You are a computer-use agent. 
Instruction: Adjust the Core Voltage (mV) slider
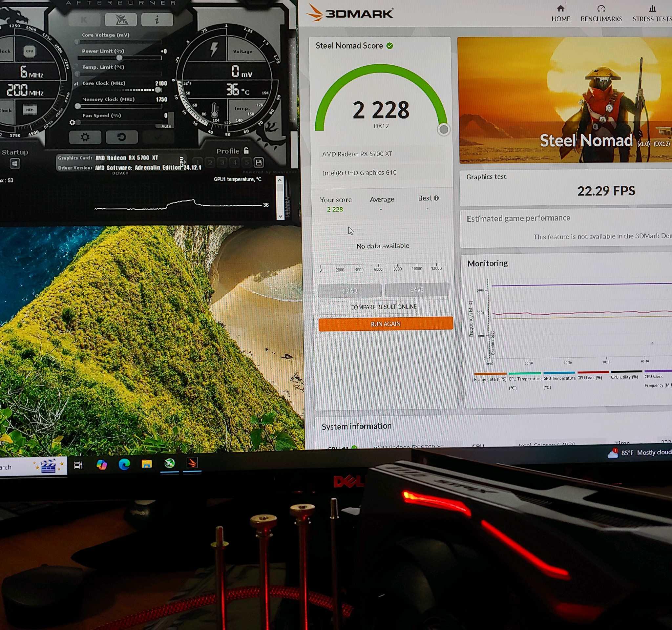(x=118, y=42)
